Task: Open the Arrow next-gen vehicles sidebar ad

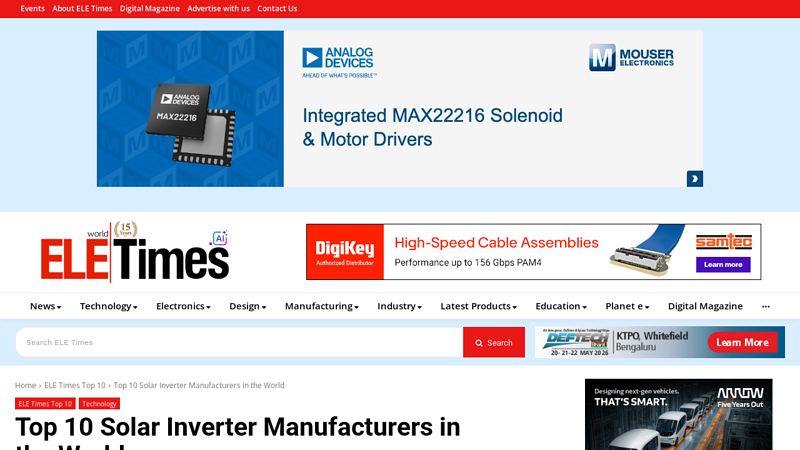Action: point(679,414)
